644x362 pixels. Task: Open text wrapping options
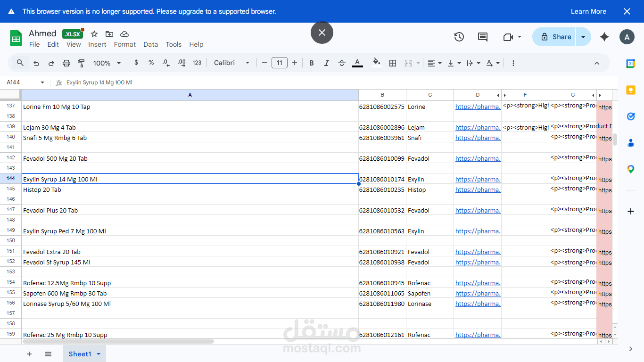point(473,63)
